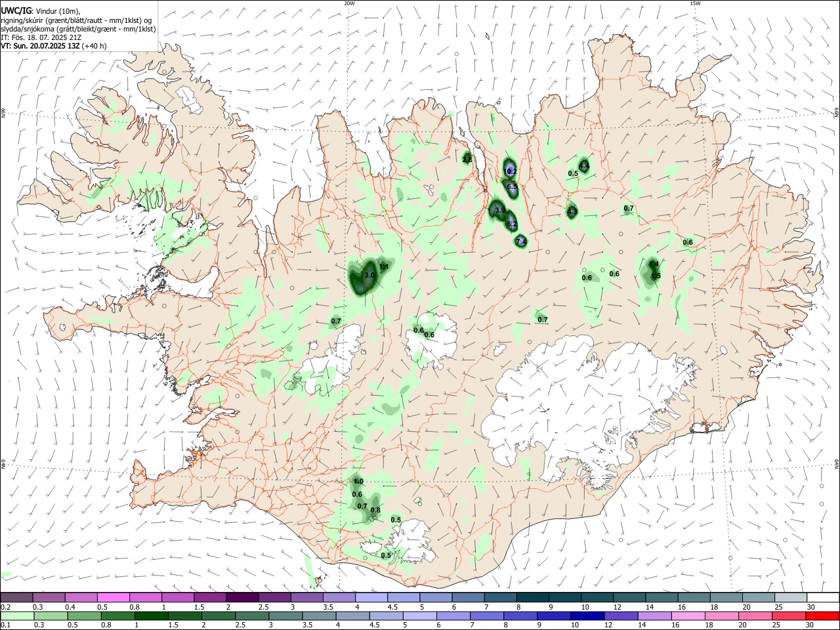Click the 0.5 value next to the 4.4 cell
This screenshot has width=840, height=630.
point(573,173)
